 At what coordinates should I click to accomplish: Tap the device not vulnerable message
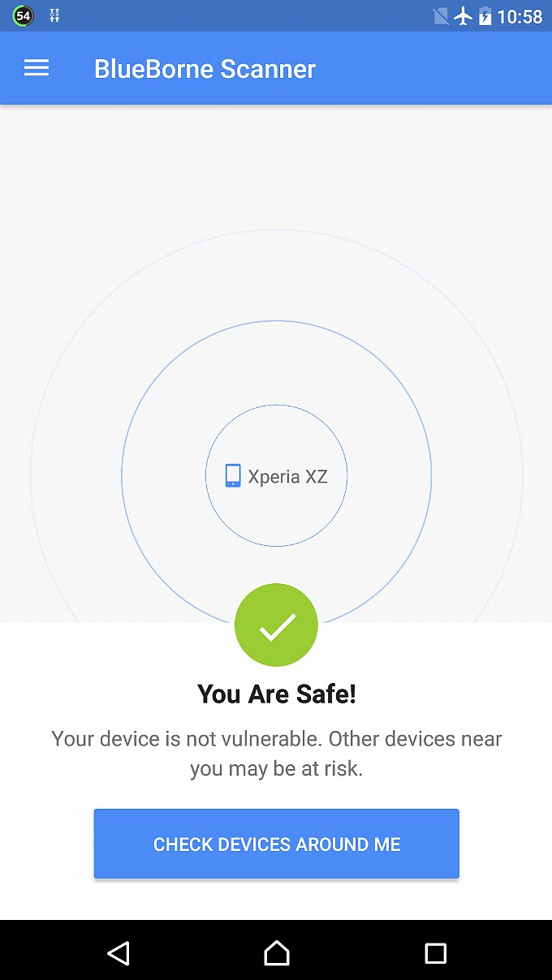click(276, 753)
